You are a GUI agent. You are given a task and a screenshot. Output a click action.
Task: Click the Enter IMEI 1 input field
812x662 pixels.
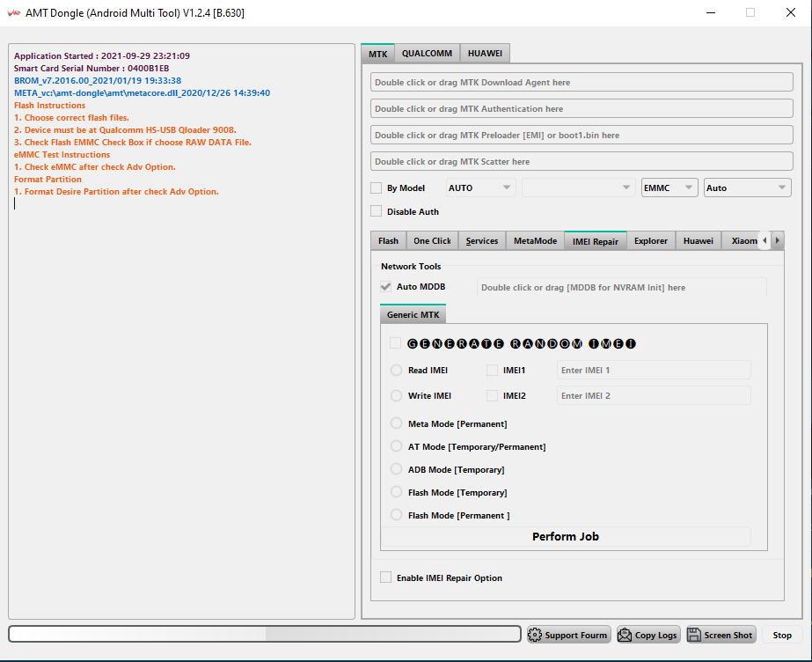[654, 370]
